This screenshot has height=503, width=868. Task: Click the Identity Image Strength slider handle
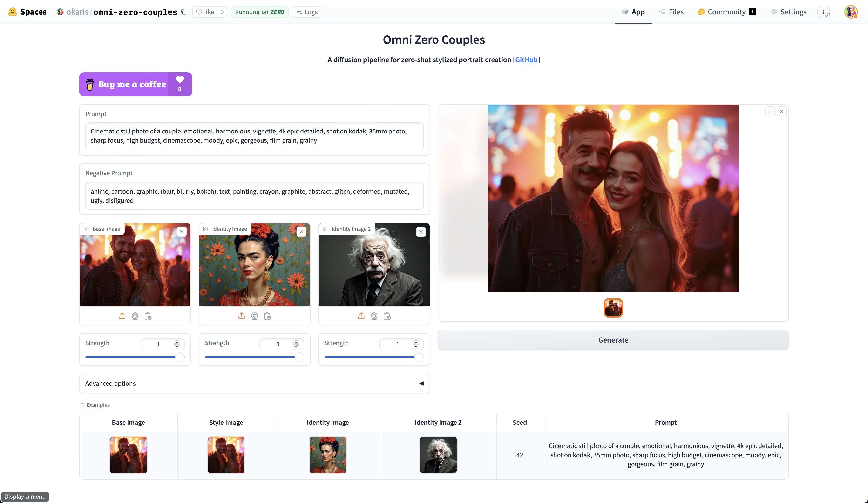pos(299,357)
